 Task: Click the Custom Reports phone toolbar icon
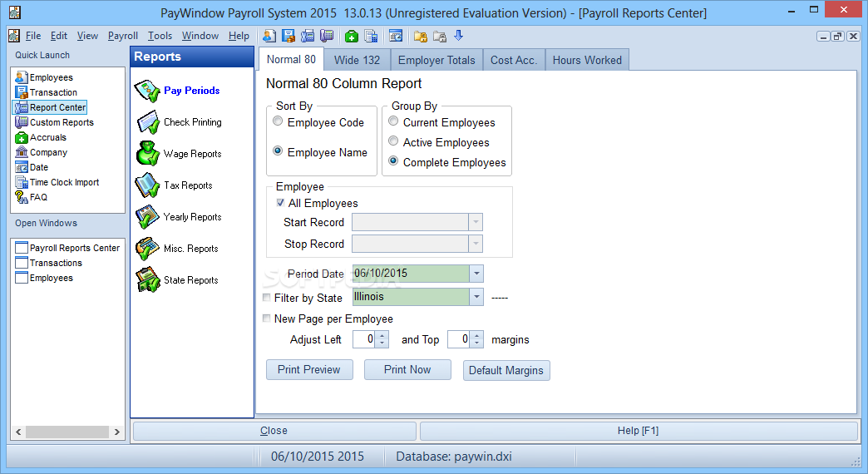[x=327, y=36]
